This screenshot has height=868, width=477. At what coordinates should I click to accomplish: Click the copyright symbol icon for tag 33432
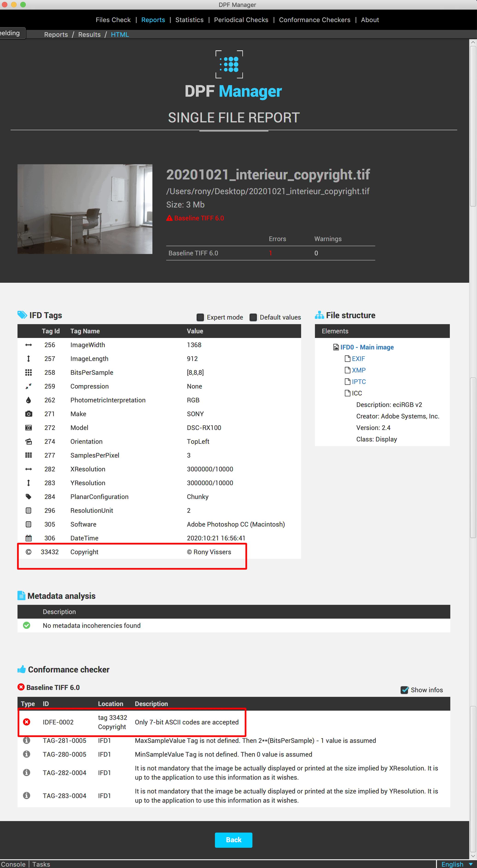(x=29, y=552)
